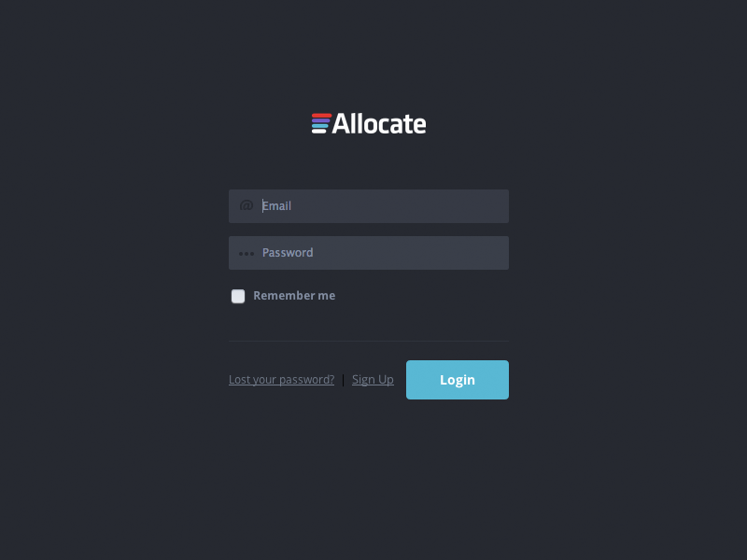
Task: Click the Allocate wordmark text
Action: coord(379,123)
